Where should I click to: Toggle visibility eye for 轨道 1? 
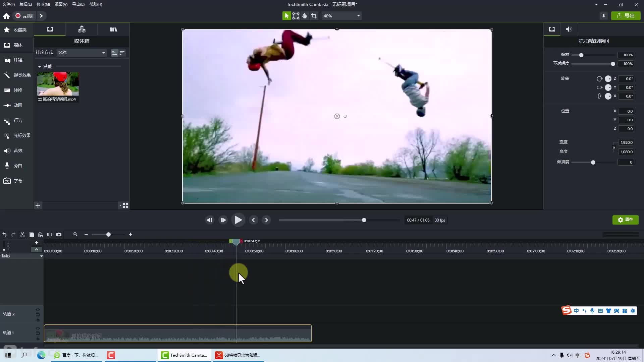coord(38,328)
